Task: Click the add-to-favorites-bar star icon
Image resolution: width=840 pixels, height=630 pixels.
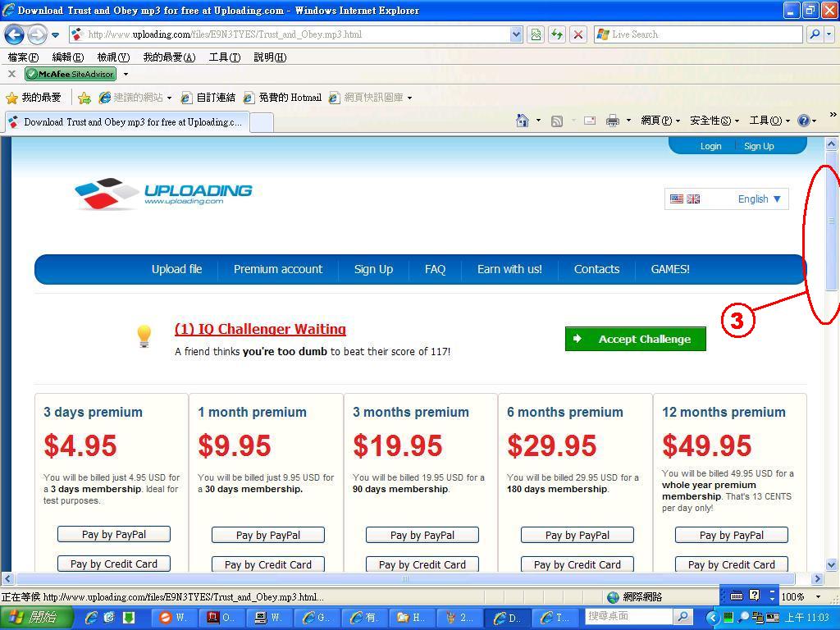Action: coord(84,98)
